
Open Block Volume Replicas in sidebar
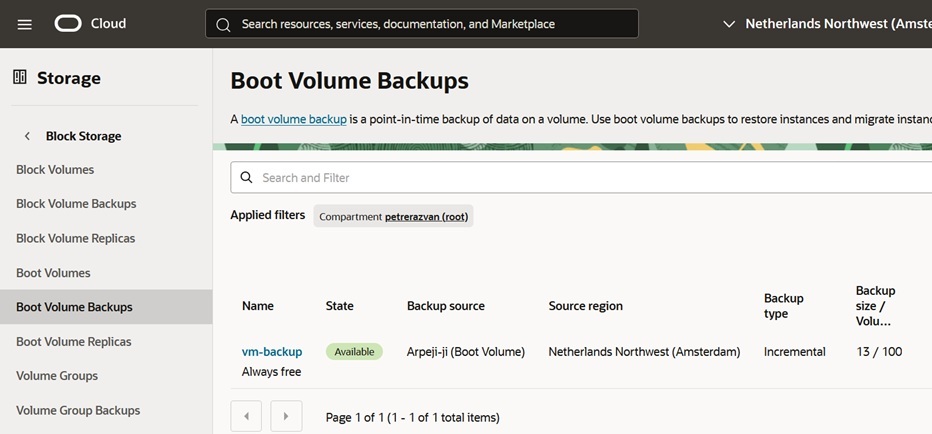click(75, 238)
